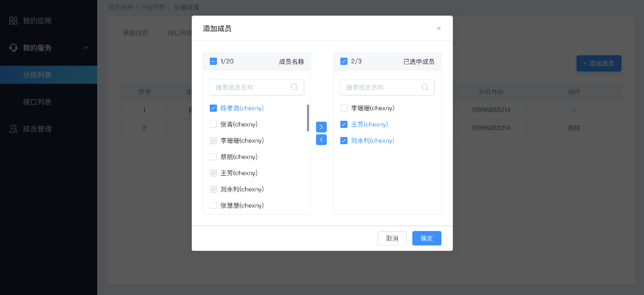Collapse the 我的服务 menu chevron
644x295 pixels.
pos(86,48)
